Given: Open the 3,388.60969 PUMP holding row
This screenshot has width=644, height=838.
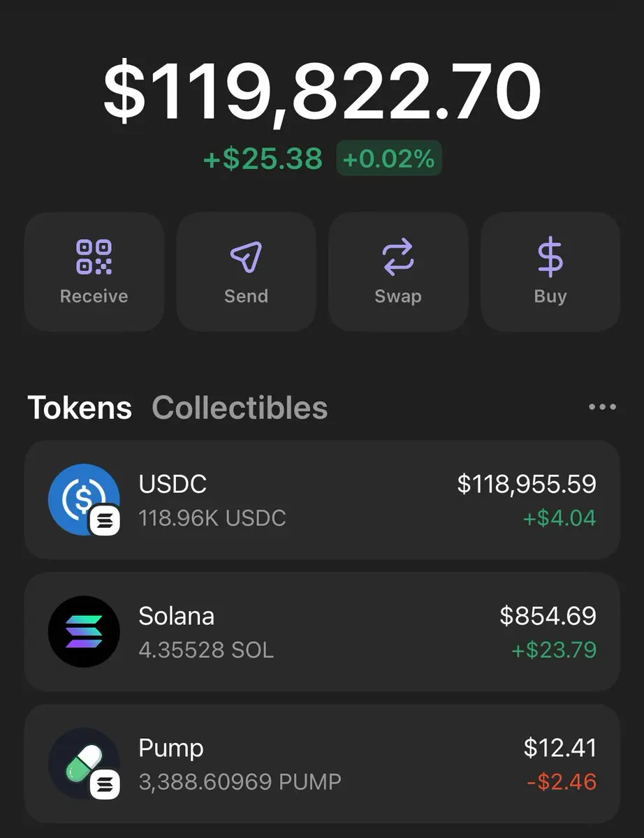Looking at the screenshot, I should click(x=322, y=763).
